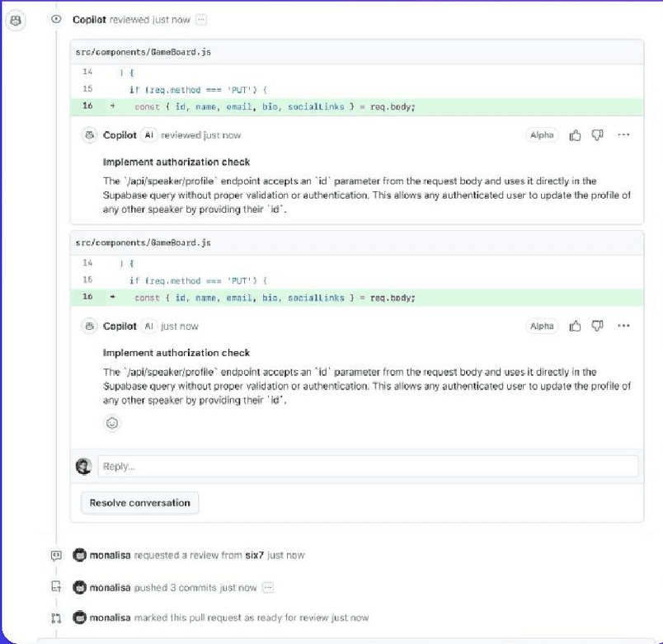
Task: Click the Copilot avatar in the timeline gutter
Action: click(x=14, y=19)
